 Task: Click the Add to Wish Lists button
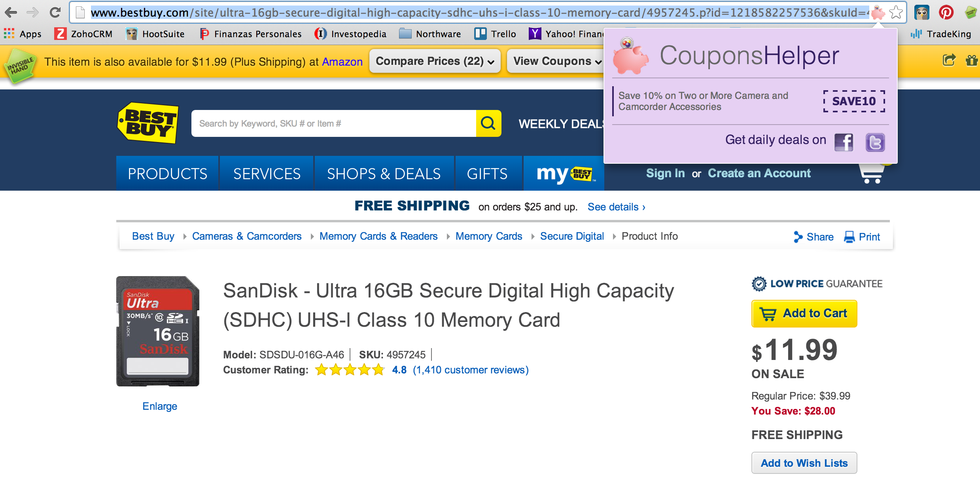tap(804, 463)
